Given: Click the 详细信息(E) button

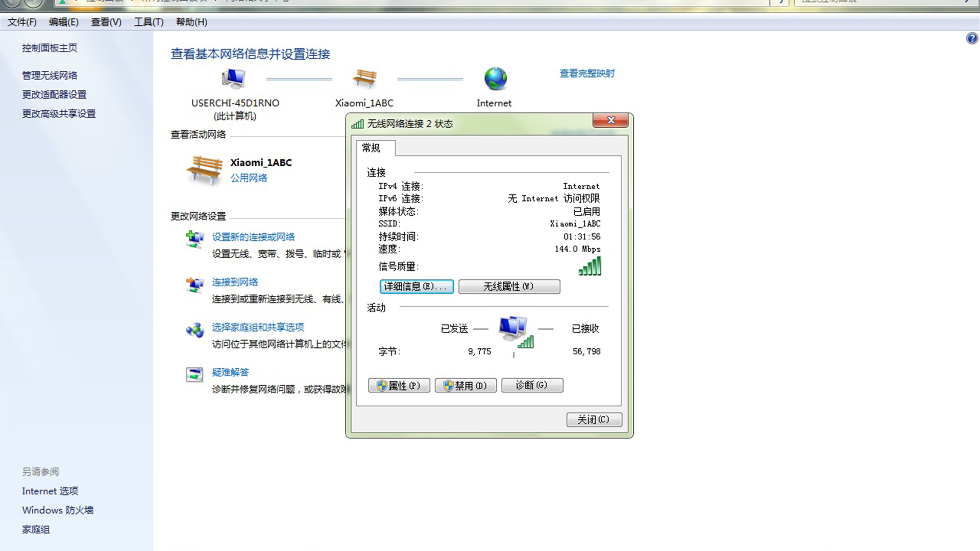Looking at the screenshot, I should point(416,286).
